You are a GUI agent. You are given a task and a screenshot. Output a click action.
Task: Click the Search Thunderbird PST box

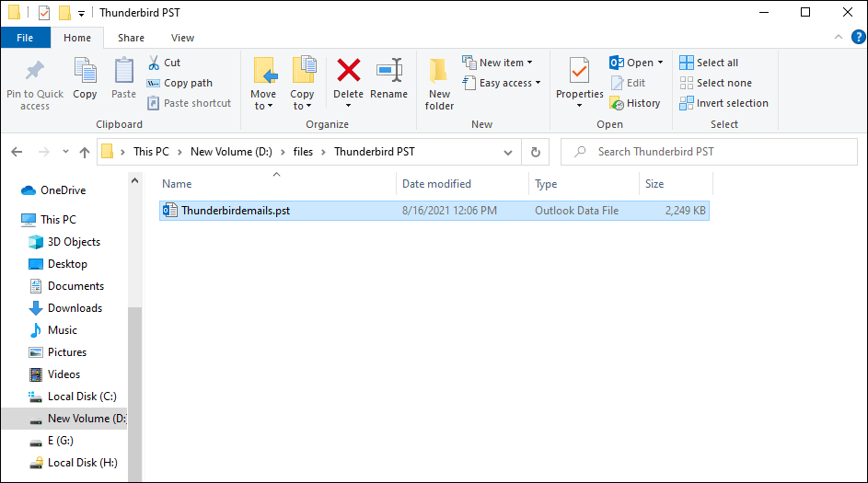(x=709, y=152)
